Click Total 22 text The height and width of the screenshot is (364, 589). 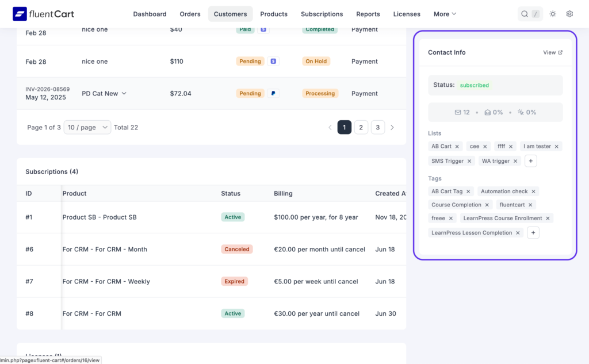(x=126, y=127)
